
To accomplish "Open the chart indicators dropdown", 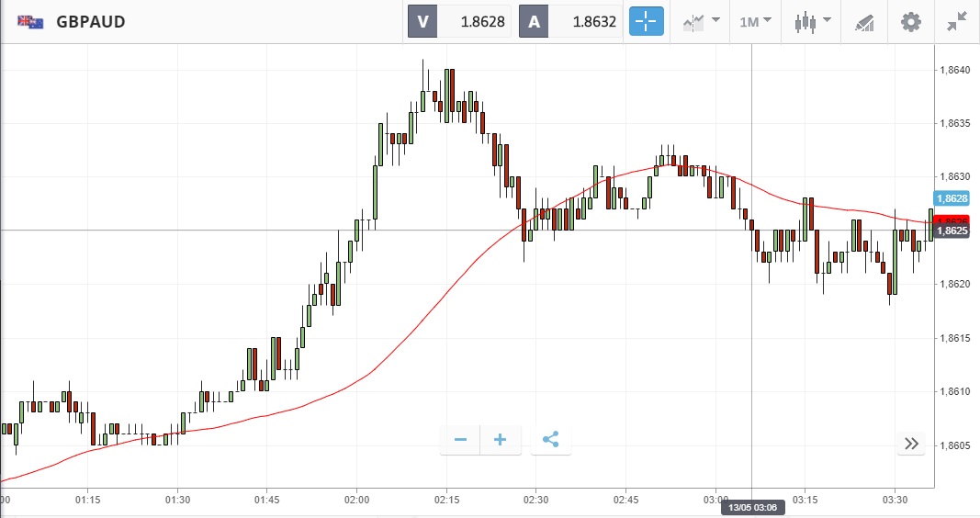I will point(702,22).
